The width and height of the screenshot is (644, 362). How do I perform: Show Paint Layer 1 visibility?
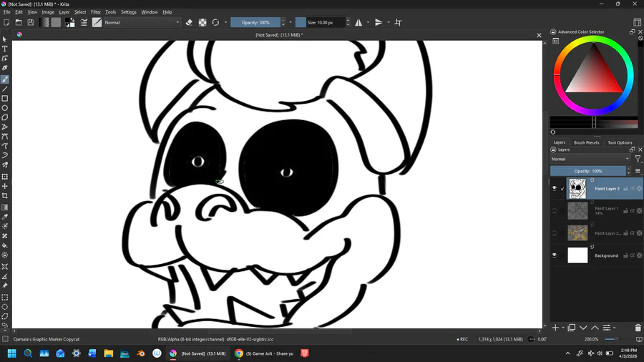(554, 210)
